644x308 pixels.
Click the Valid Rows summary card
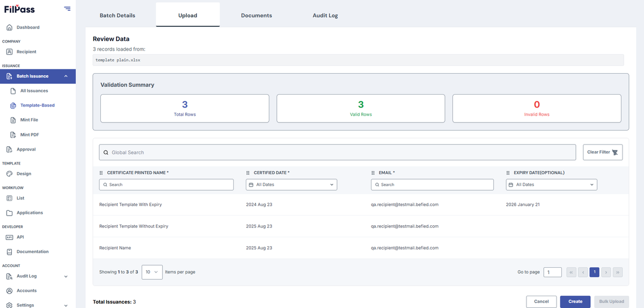point(361,109)
